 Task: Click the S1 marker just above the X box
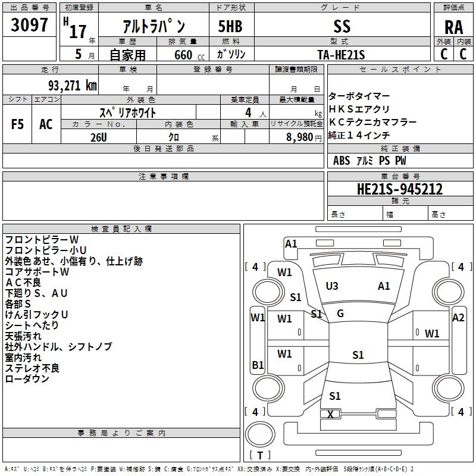click(x=335, y=396)
